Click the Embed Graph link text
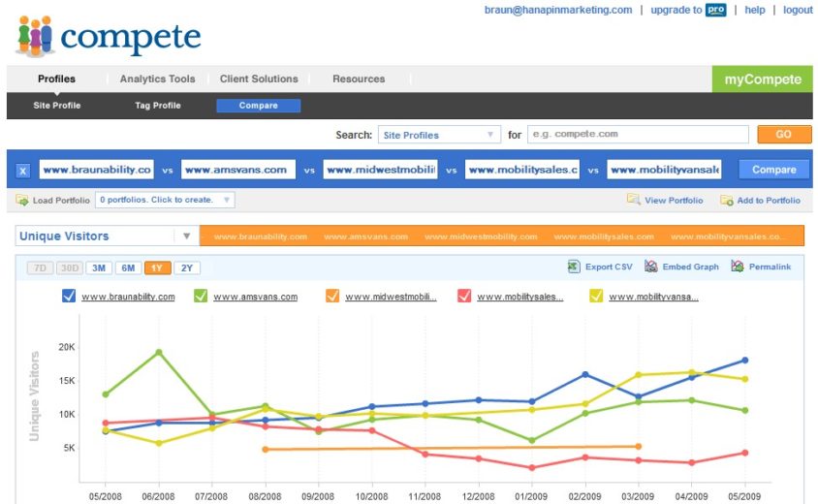This screenshot has height=504, width=818. click(x=690, y=267)
